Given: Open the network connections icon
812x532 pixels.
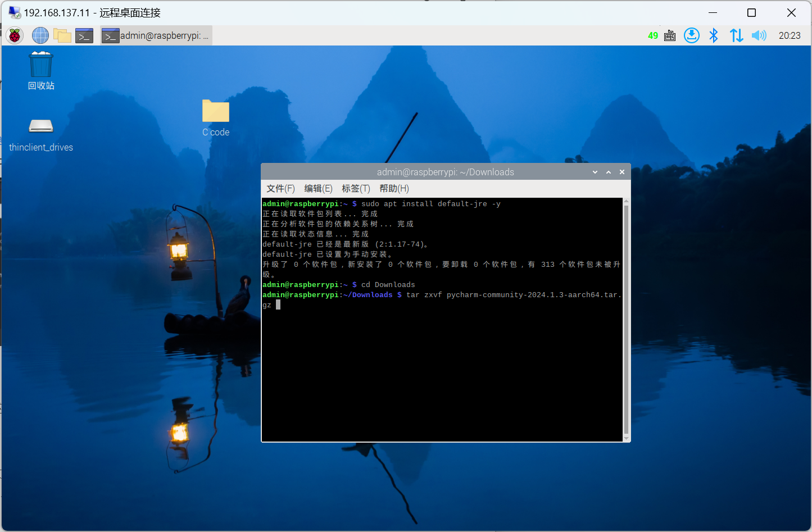Looking at the screenshot, I should [x=736, y=35].
